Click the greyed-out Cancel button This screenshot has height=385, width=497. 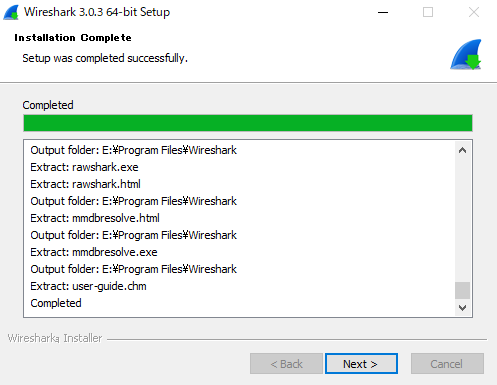447,364
